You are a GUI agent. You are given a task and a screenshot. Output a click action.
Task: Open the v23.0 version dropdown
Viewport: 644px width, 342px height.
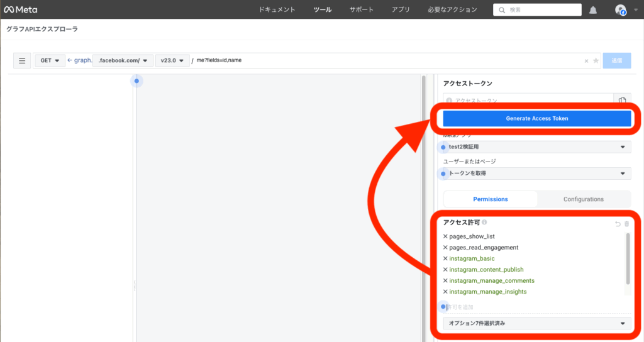click(172, 61)
